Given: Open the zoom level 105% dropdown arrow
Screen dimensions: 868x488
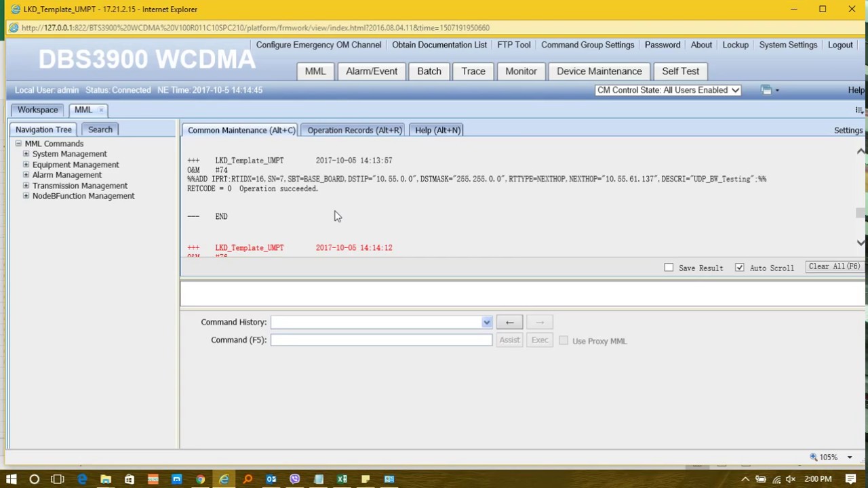Looking at the screenshot, I should coord(850,457).
